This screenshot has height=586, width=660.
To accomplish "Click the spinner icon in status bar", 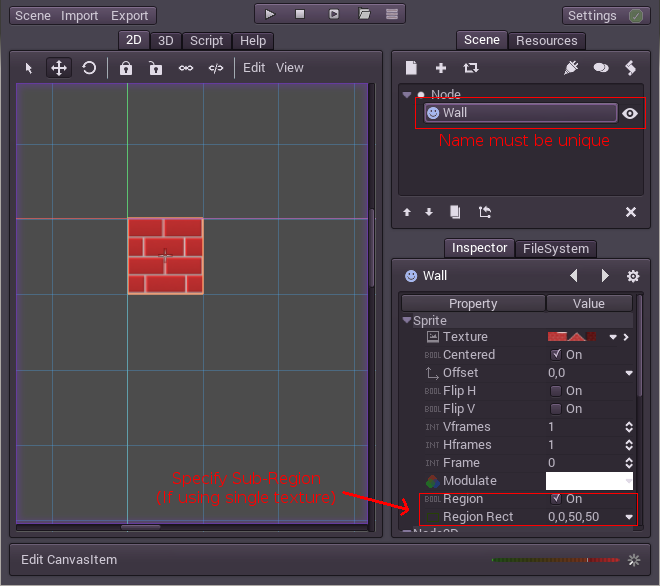I will (634, 560).
